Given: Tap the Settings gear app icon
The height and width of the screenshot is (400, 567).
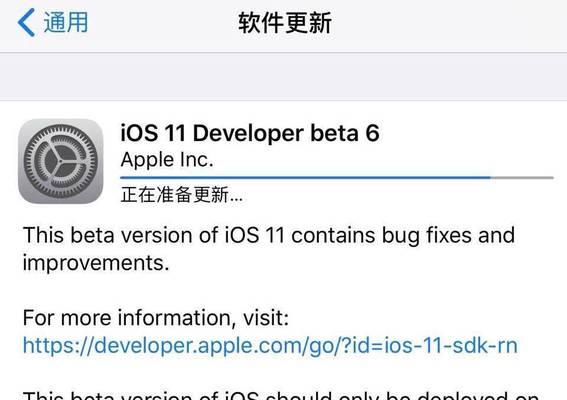Looking at the screenshot, I should click(x=60, y=161).
